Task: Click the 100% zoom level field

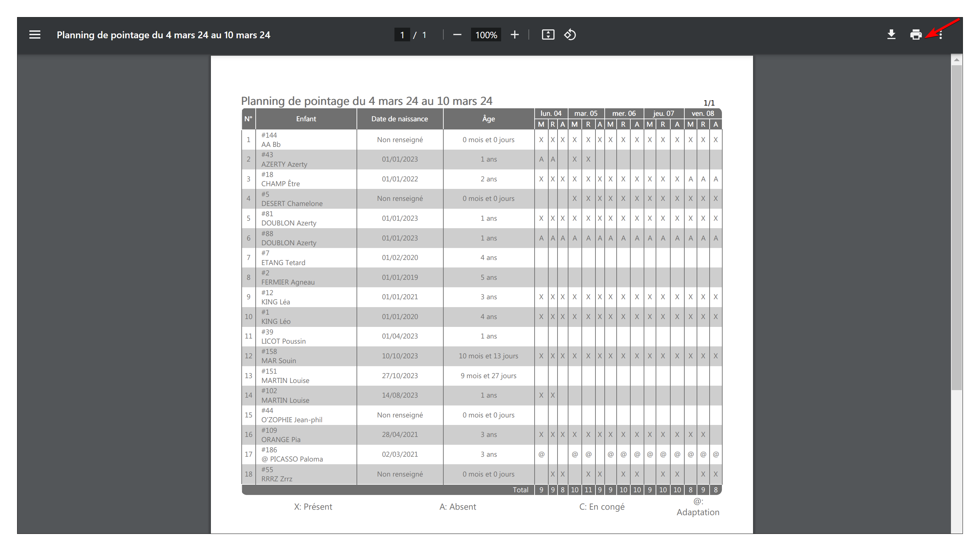Action: 486,35
